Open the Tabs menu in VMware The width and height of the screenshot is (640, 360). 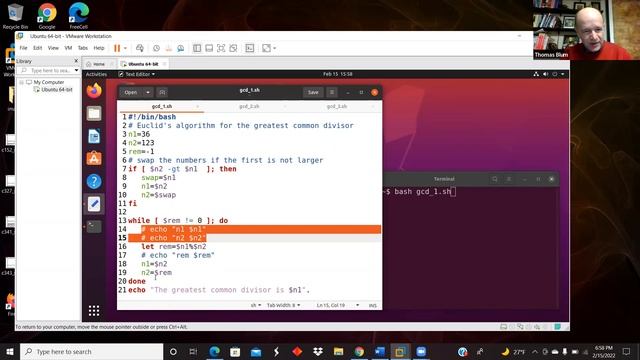(x=83, y=48)
